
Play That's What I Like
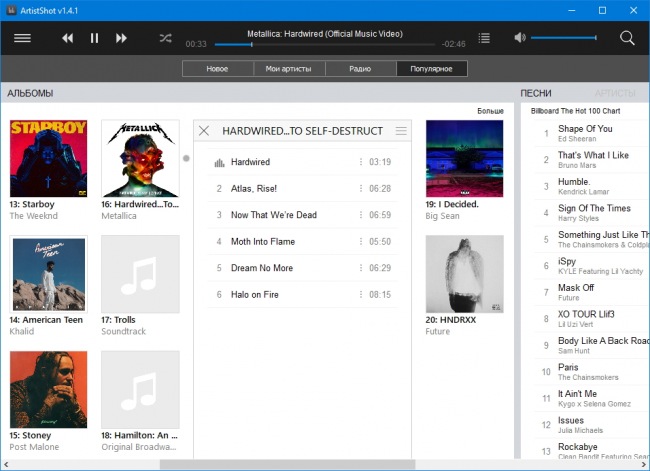[x=591, y=160]
